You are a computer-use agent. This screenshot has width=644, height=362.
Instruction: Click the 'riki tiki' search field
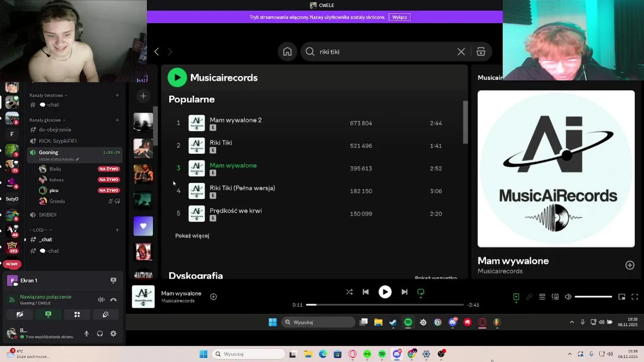pyautogui.click(x=385, y=52)
